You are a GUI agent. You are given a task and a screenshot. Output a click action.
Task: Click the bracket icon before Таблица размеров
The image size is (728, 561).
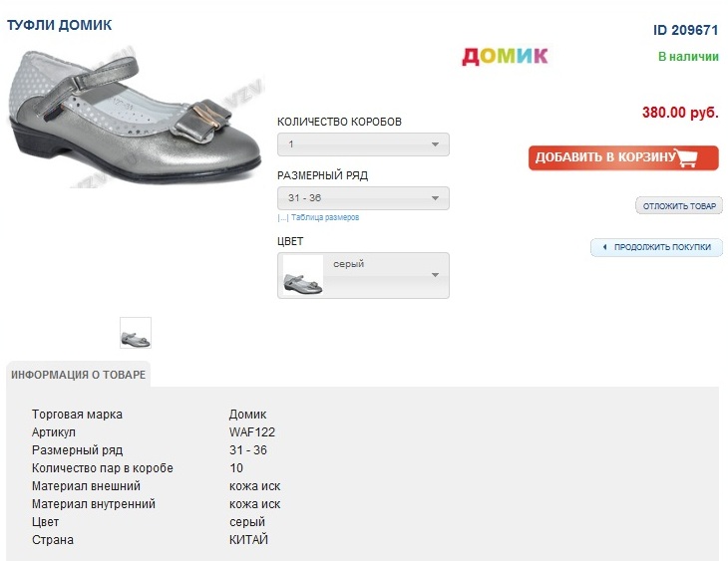pos(282,217)
